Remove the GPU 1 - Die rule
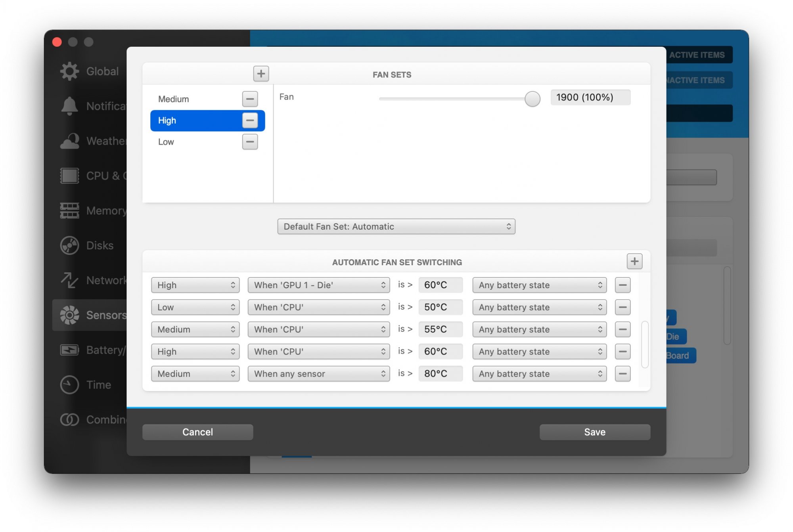This screenshot has height=532, width=793. (x=623, y=285)
